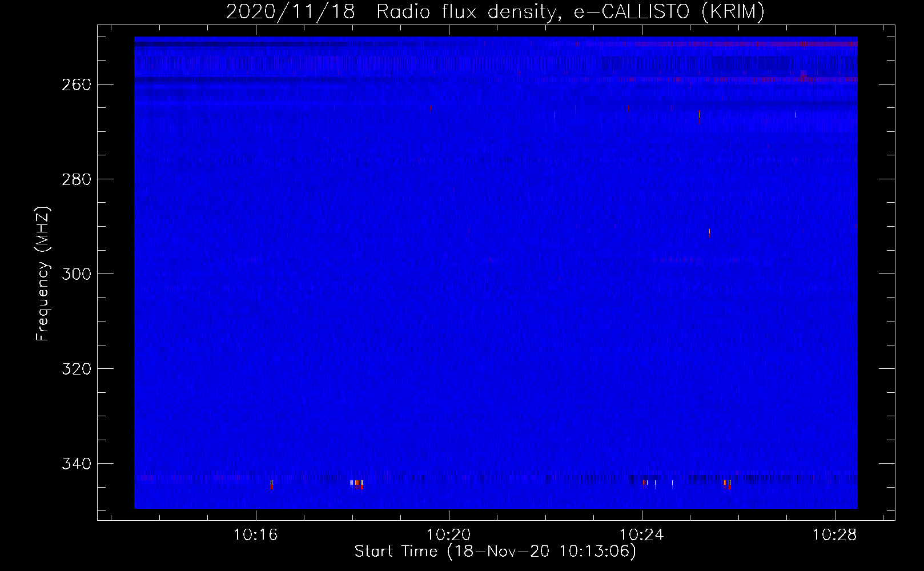Click the 300 frequency tick label

(76, 274)
